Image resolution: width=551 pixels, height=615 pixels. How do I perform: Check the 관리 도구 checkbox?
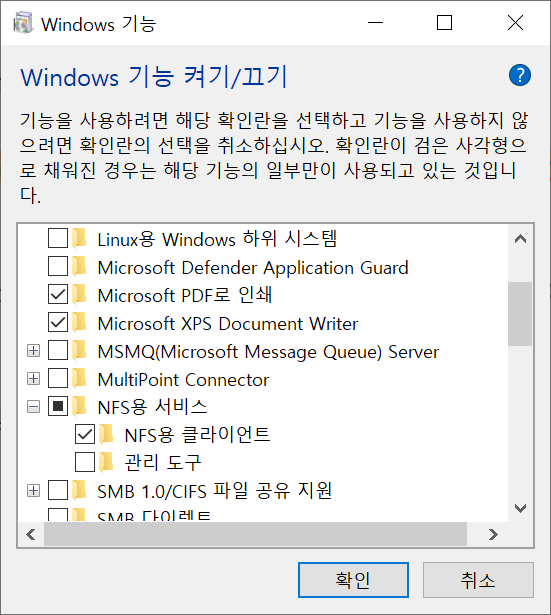[x=85, y=462]
